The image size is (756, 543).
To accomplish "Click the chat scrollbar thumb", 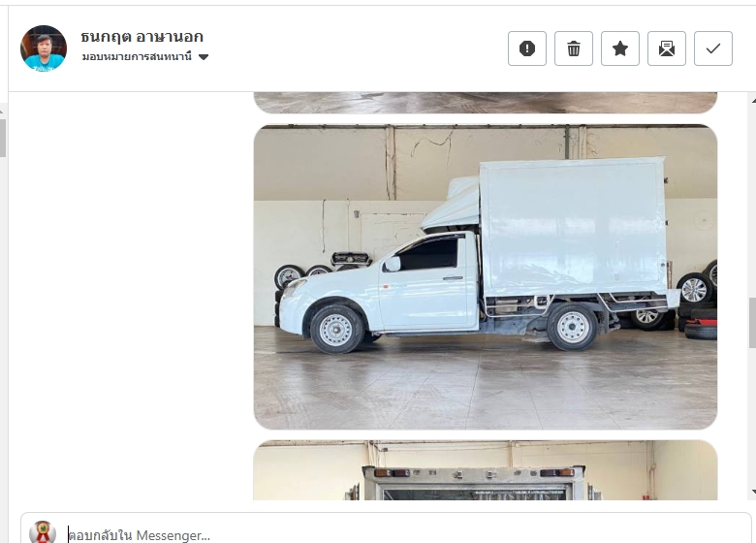I will tap(752, 323).
